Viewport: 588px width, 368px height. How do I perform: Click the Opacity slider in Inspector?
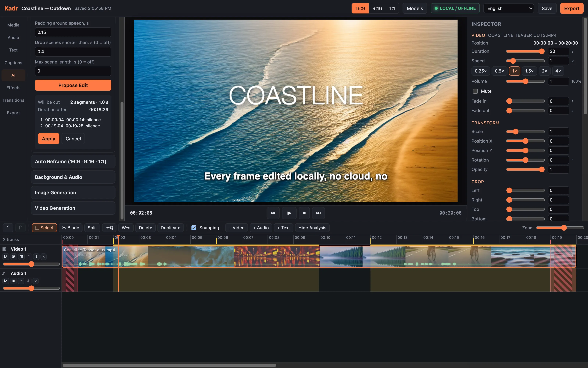click(x=525, y=169)
